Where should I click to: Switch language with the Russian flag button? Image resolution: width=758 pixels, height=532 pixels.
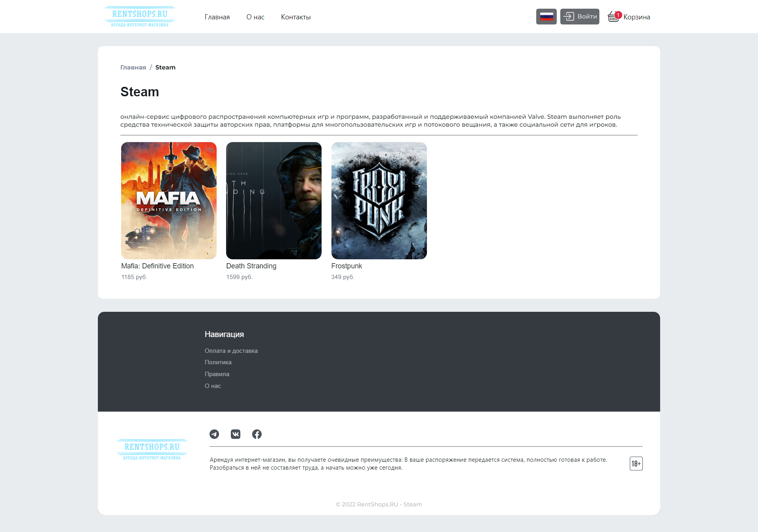[x=547, y=17]
